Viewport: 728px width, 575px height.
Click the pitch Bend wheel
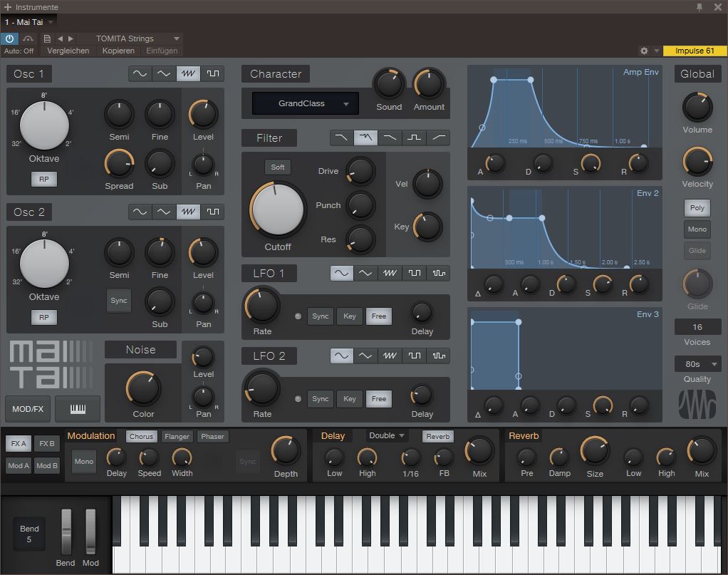coord(66,532)
